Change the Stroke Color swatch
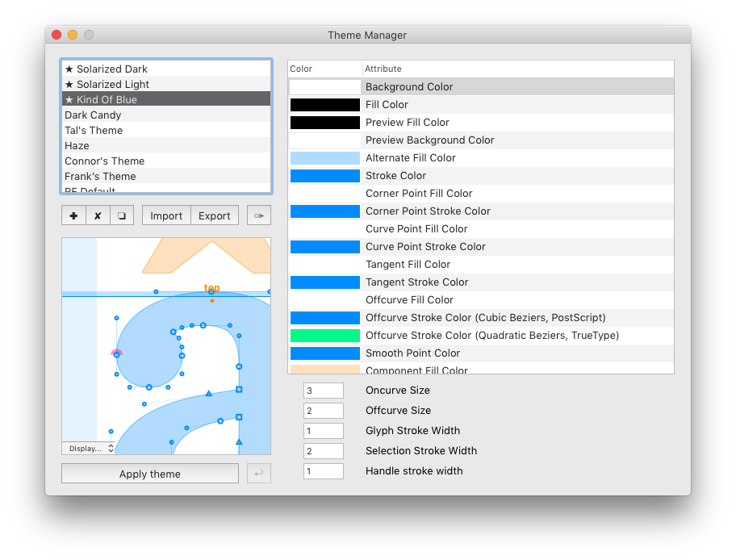Viewport: 736px width, 560px height. click(324, 176)
